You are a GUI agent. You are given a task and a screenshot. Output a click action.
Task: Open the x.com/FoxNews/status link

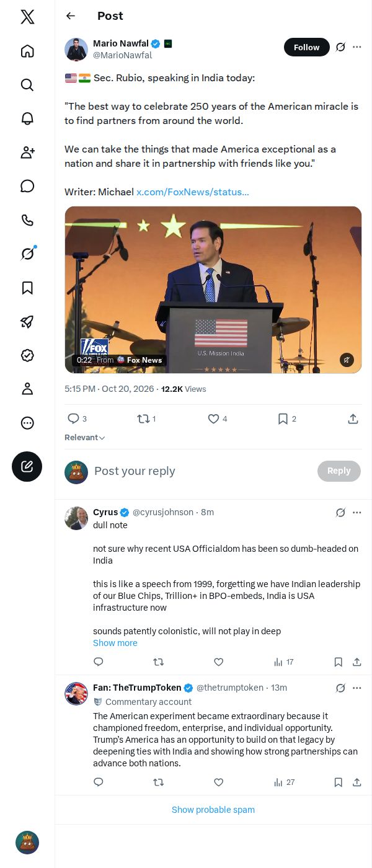pos(193,192)
